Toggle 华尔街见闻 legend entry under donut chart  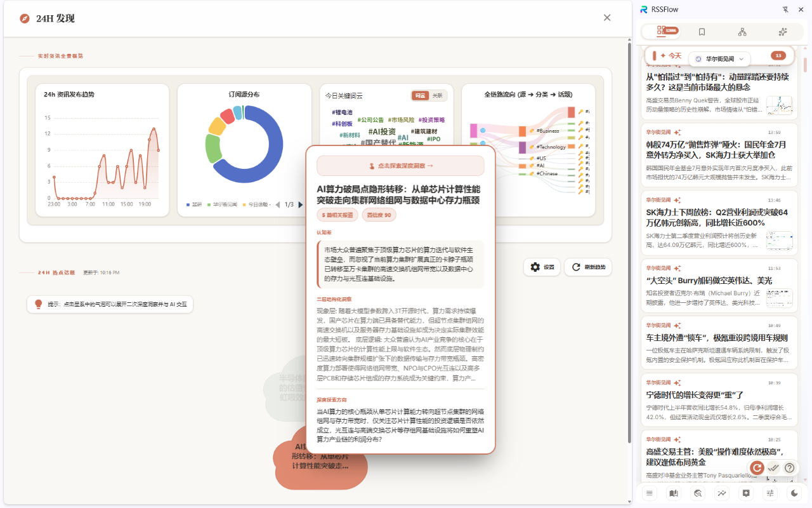tap(221, 204)
